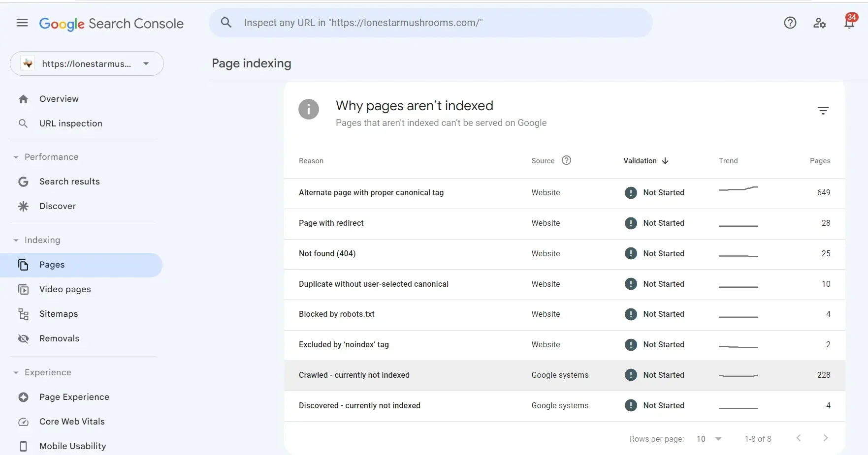Go to next page of results arrow
The width and height of the screenshot is (868, 455).
coord(826,438)
